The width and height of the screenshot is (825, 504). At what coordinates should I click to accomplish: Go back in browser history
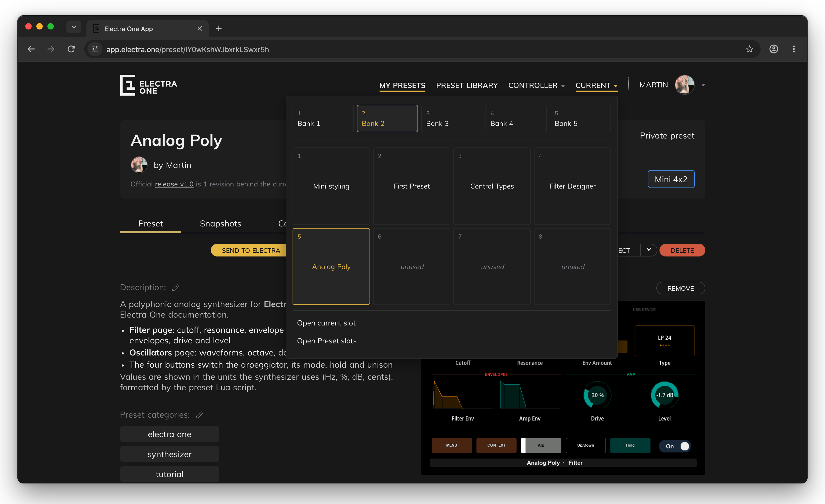tap(31, 49)
